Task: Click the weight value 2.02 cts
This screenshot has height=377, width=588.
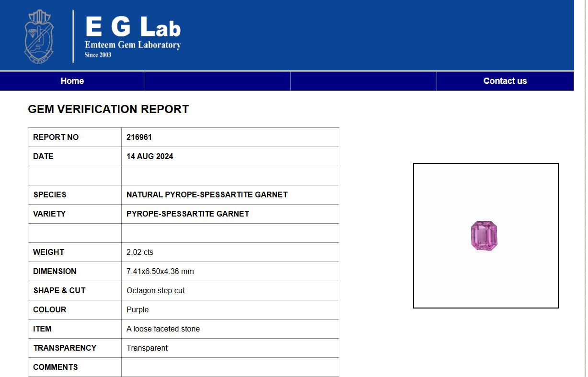Action: 140,252
